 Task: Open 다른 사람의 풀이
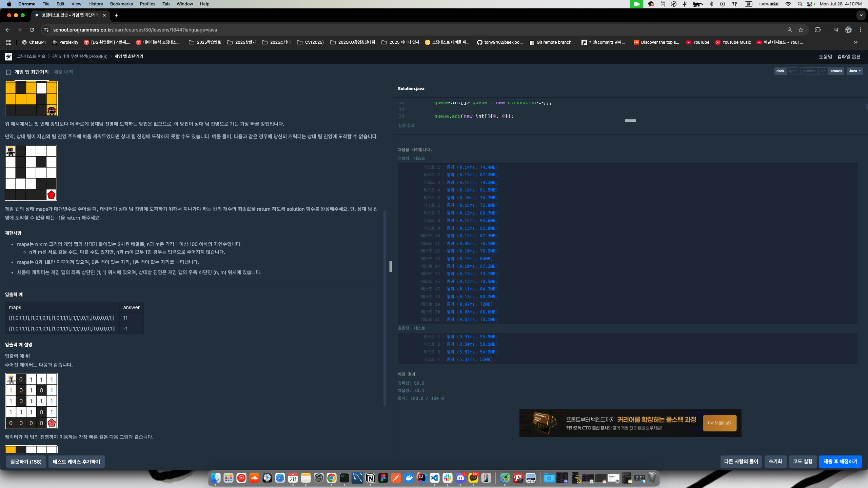[x=741, y=462]
